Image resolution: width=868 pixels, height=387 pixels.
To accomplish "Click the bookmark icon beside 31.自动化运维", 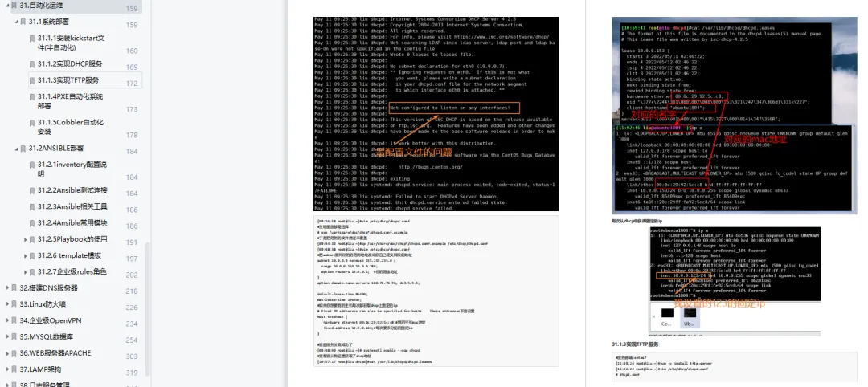I will 14,6.
